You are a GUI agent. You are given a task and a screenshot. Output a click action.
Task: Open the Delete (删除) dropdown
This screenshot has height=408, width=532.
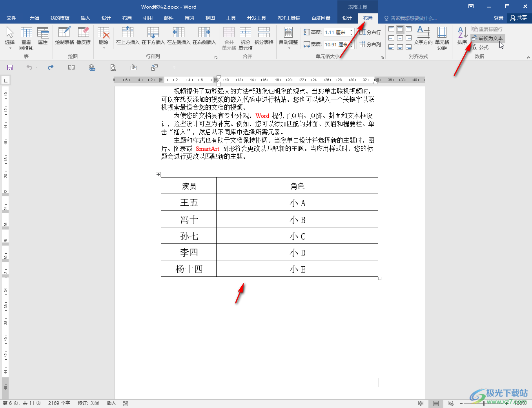point(104,38)
